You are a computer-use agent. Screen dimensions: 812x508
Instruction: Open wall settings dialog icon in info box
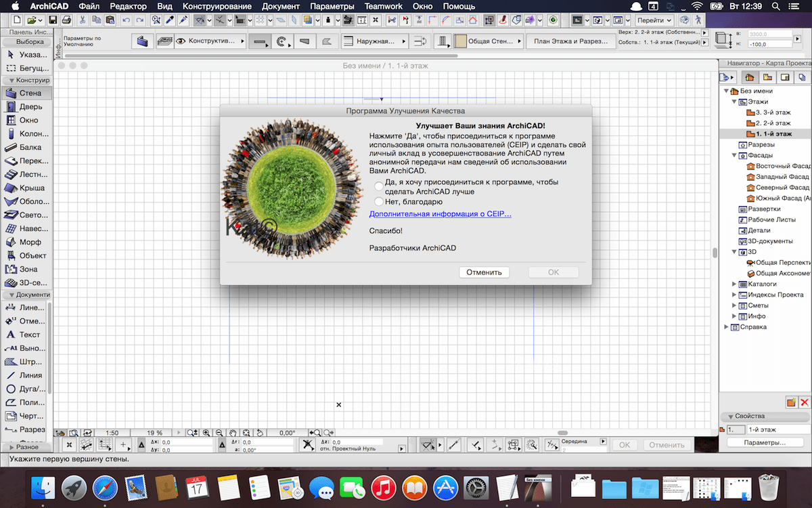[x=141, y=41]
